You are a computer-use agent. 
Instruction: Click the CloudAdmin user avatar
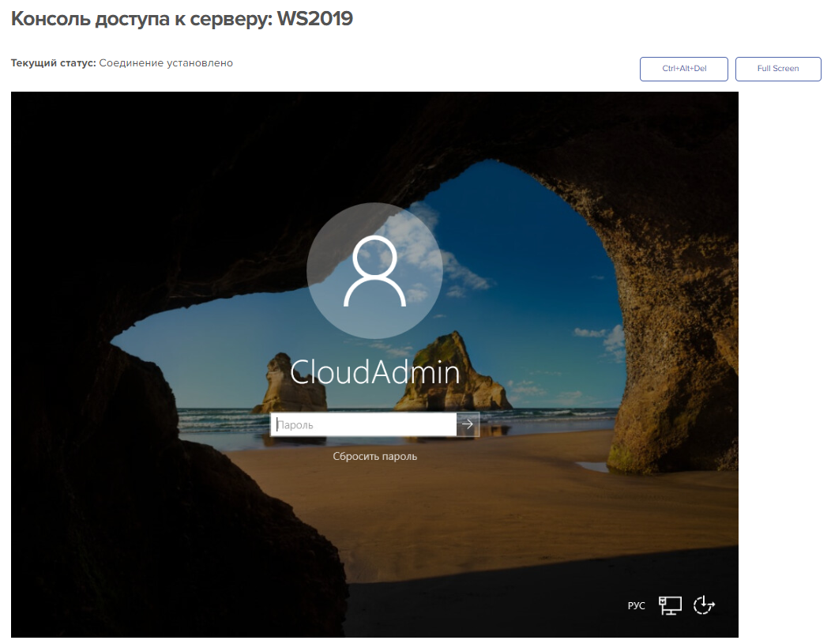(x=374, y=271)
